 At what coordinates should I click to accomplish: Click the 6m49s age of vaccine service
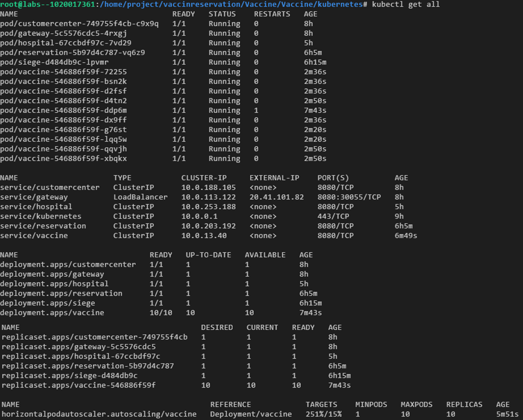(x=406, y=236)
